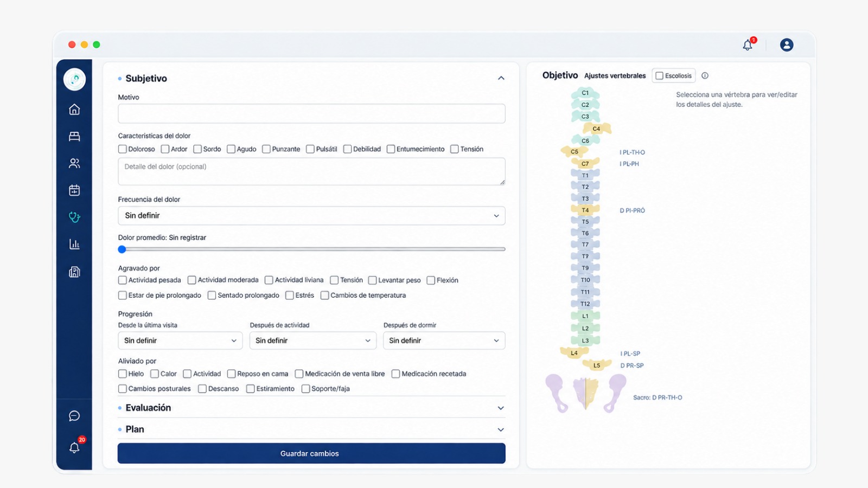Click the info icon next to Escoliosis
This screenshot has width=868, height=488.
click(705, 76)
